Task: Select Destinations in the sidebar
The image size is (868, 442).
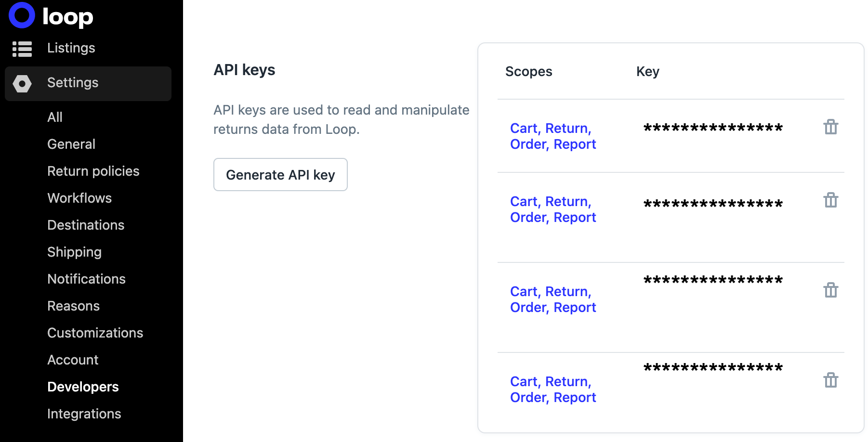Action: [x=86, y=225]
